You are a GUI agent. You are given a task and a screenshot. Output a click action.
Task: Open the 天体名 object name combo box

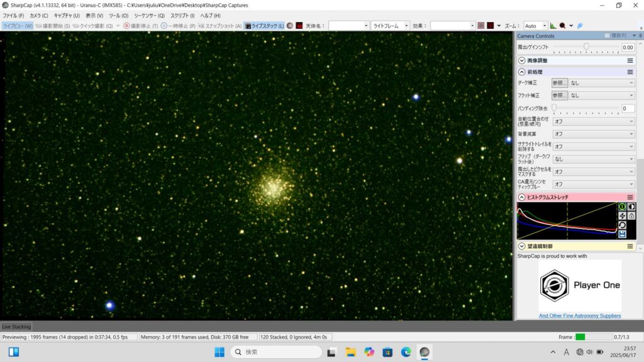click(348, 26)
